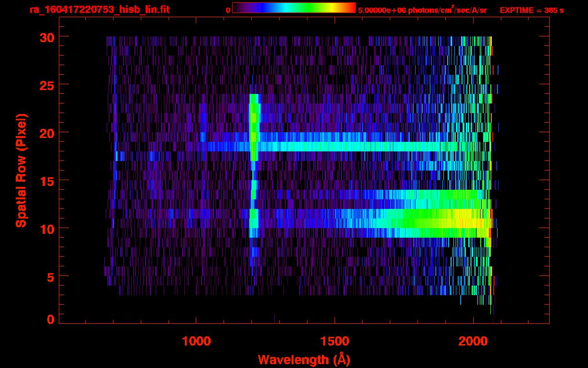Click the 2000 wavelength tick label
Image resolution: width=588 pixels, height=368 pixels.
[x=473, y=341]
